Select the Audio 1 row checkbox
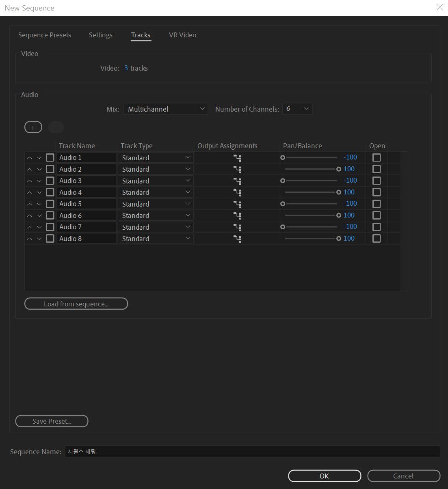The image size is (448, 489). [x=50, y=157]
